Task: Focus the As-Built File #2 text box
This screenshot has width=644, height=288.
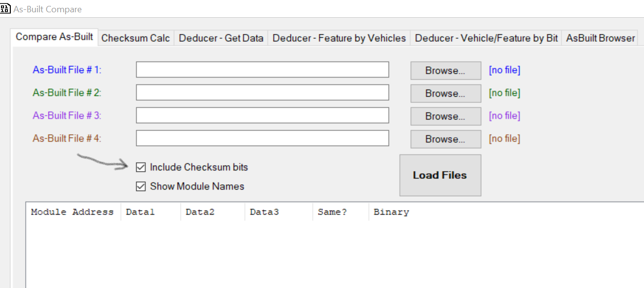Action: pyautogui.click(x=262, y=92)
